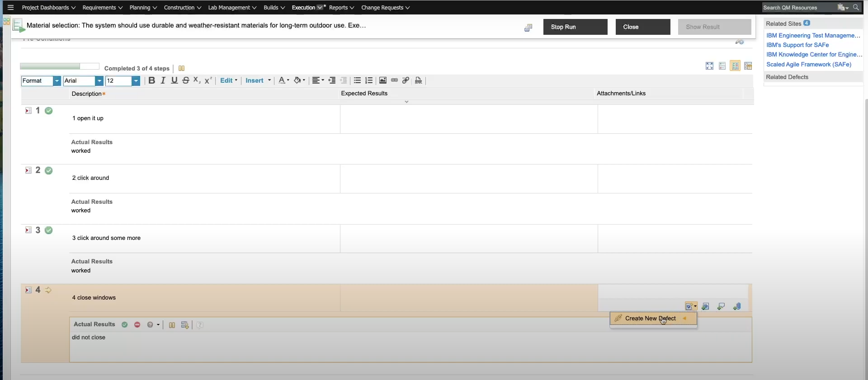Toggle bold formatting
The image size is (868, 380).
pyautogui.click(x=151, y=80)
